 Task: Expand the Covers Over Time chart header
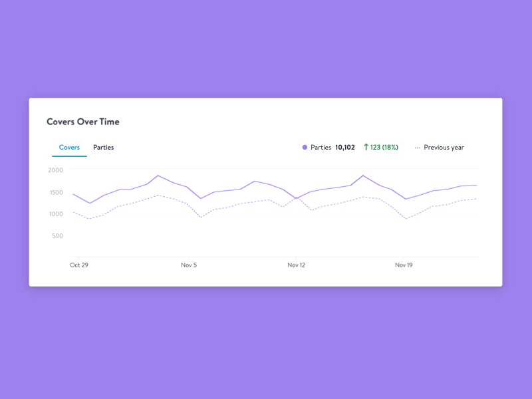[82, 122]
